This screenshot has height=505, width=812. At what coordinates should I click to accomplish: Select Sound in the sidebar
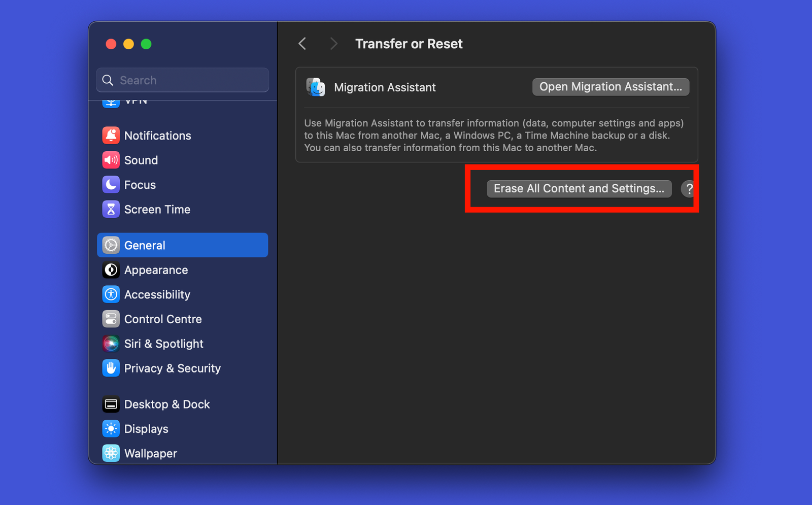coord(141,160)
